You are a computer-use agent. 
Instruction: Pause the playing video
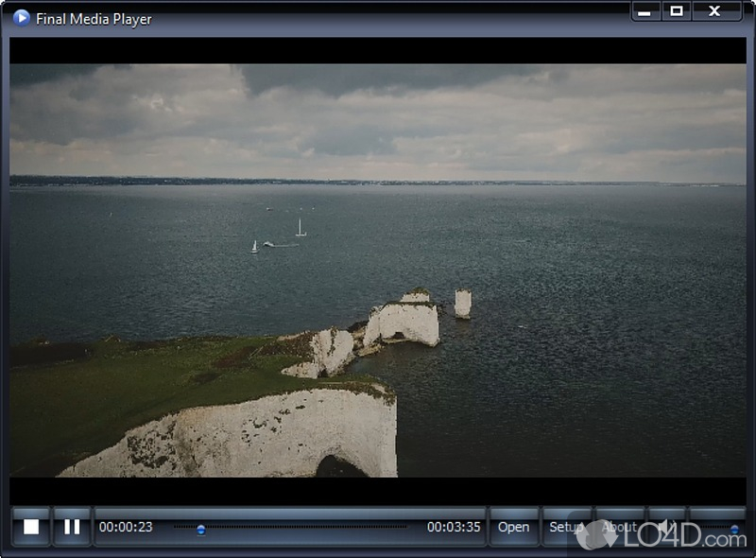[72, 527]
